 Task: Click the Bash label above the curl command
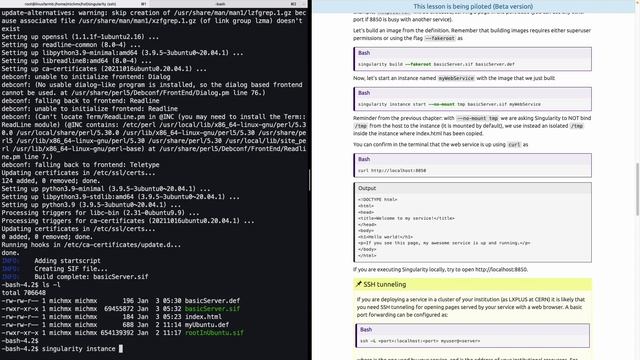[x=364, y=159]
